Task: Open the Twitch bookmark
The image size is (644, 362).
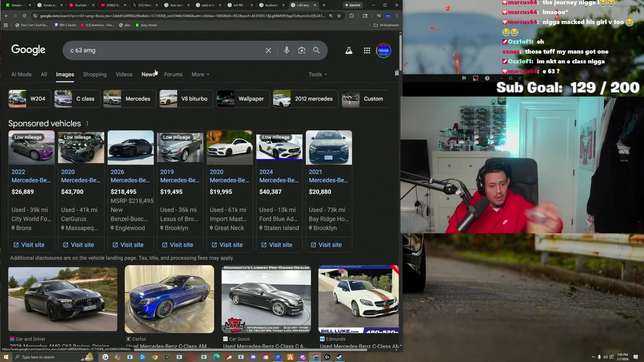Action: click(x=66, y=25)
